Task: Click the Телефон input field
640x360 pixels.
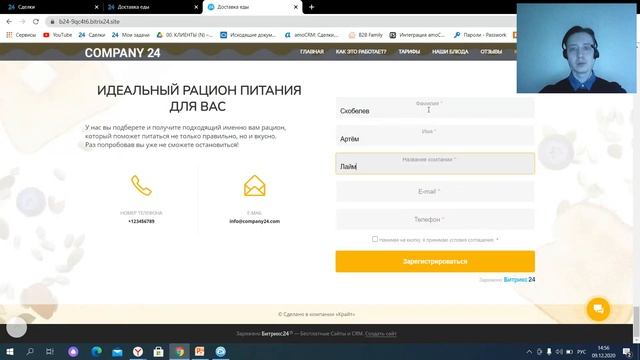Action: [435, 219]
